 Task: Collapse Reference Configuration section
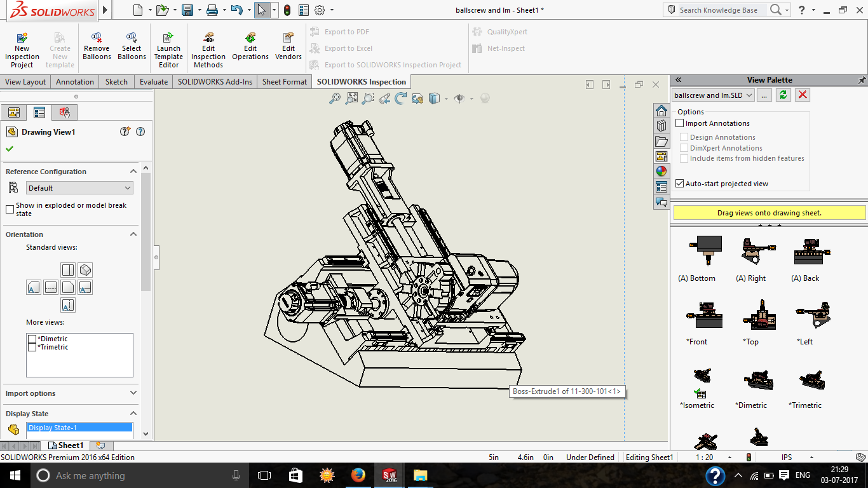pyautogui.click(x=133, y=172)
